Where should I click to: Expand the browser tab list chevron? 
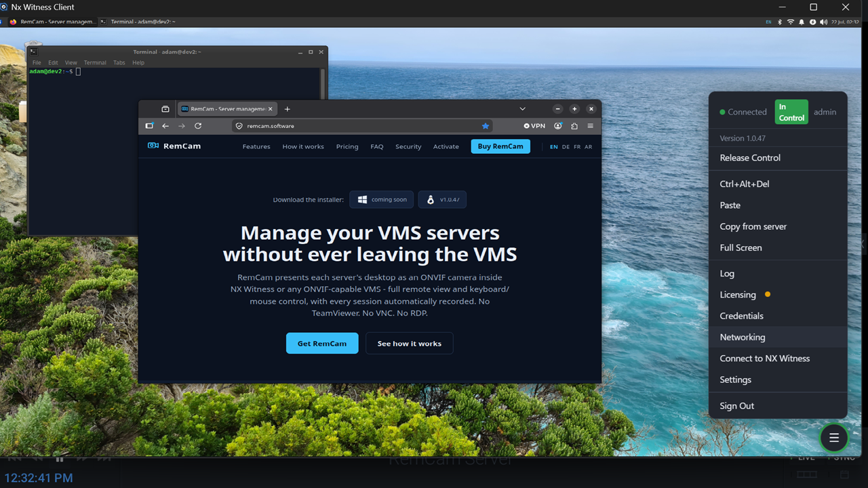click(522, 109)
